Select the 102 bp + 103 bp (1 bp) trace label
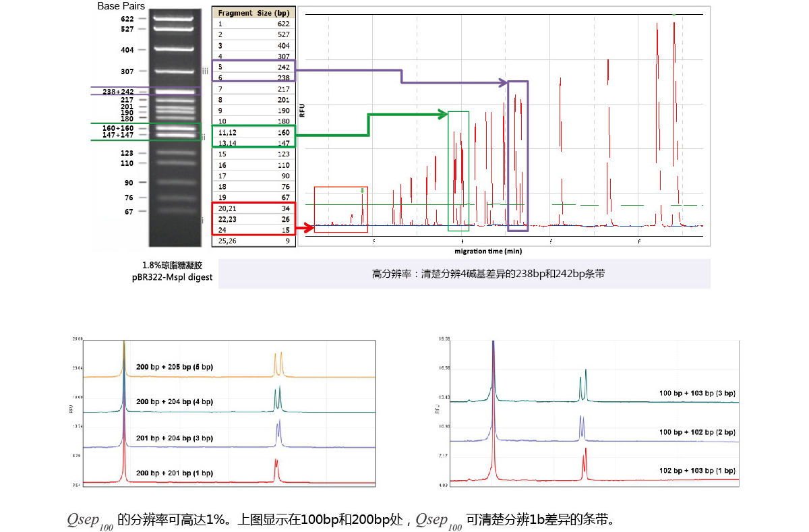The image size is (809, 532). (697, 470)
